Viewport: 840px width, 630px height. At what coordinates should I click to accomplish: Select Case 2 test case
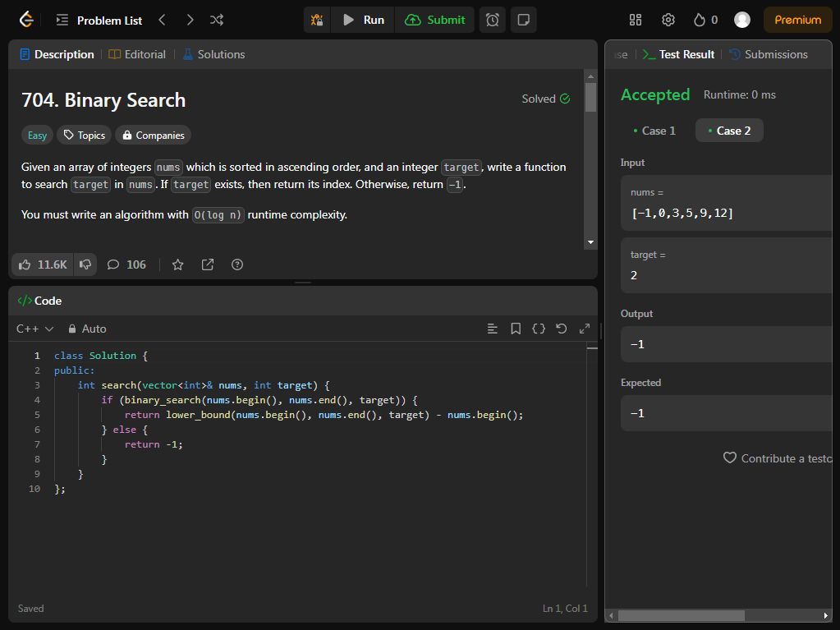pyautogui.click(x=729, y=131)
